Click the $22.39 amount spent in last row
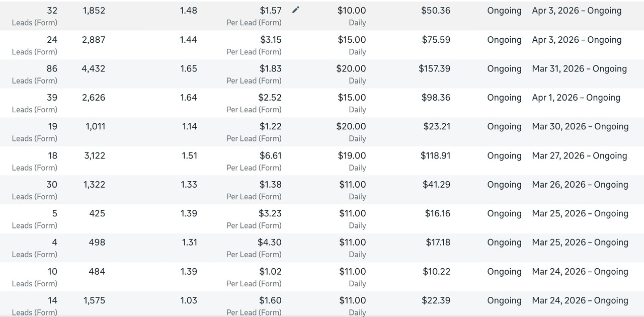Screen dimensions: 644x317 (x=437, y=300)
